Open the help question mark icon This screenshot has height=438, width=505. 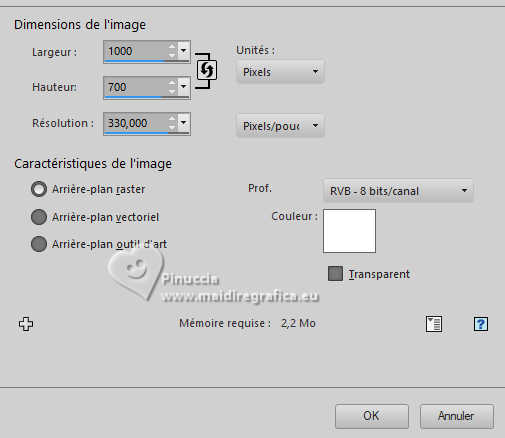coord(481,324)
